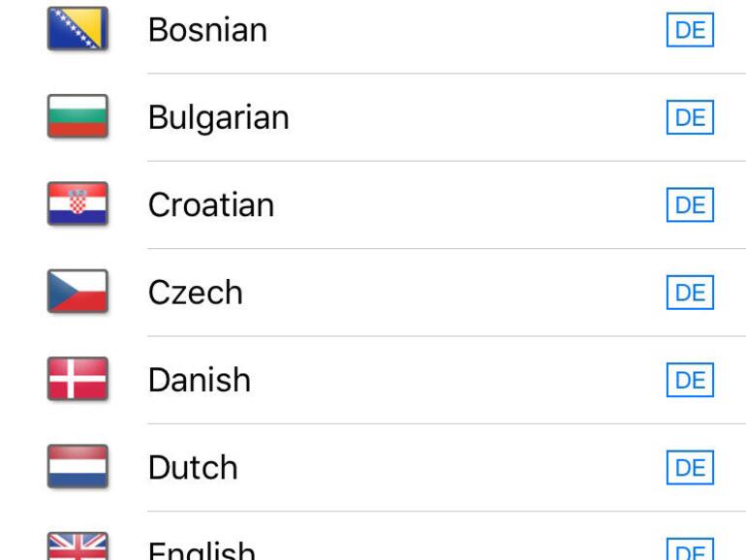Tap the Czech flag icon
This screenshot has height=560, width=746.
pyautogui.click(x=78, y=292)
